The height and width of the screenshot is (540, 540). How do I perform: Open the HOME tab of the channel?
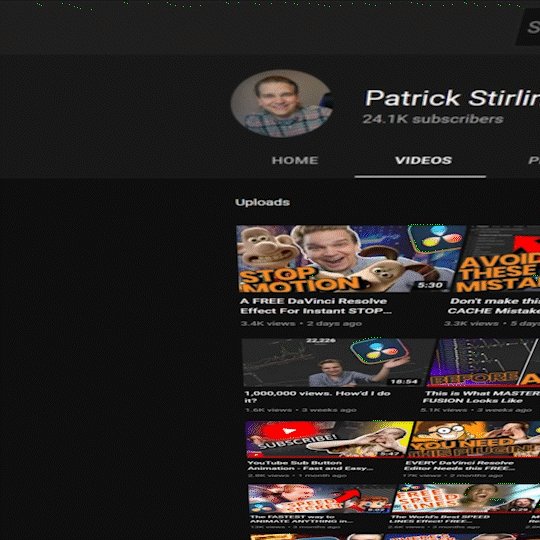click(x=295, y=160)
